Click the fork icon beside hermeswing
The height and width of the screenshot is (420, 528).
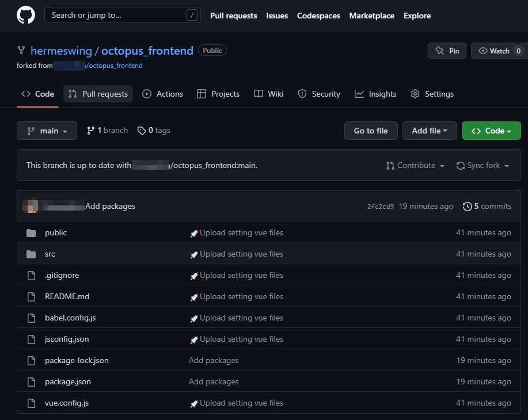pos(21,50)
